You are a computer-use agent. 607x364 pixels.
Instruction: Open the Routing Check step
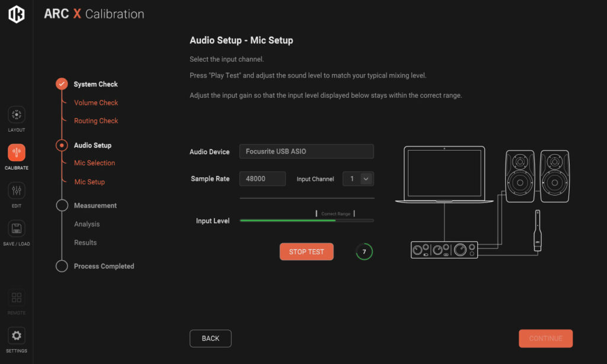(96, 121)
